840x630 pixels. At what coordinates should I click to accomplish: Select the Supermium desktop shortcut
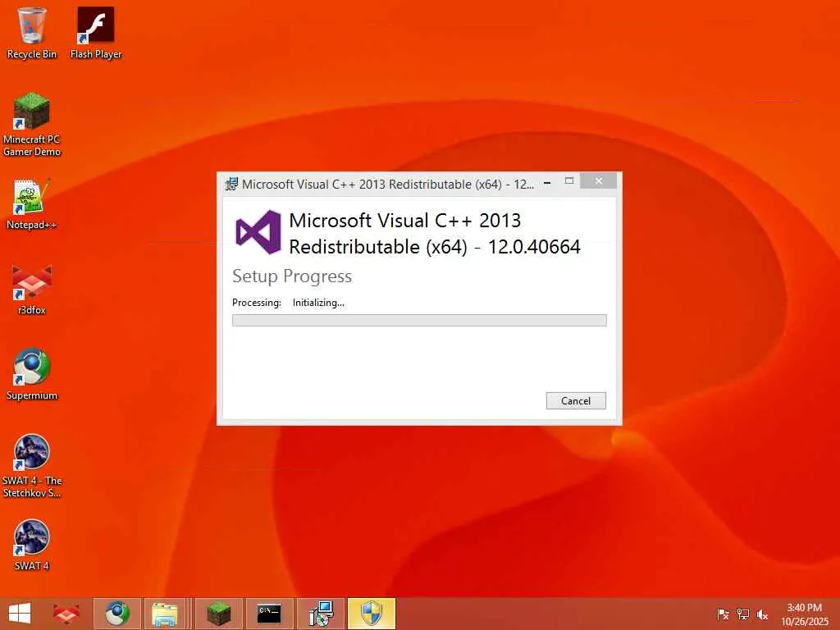[x=32, y=374]
